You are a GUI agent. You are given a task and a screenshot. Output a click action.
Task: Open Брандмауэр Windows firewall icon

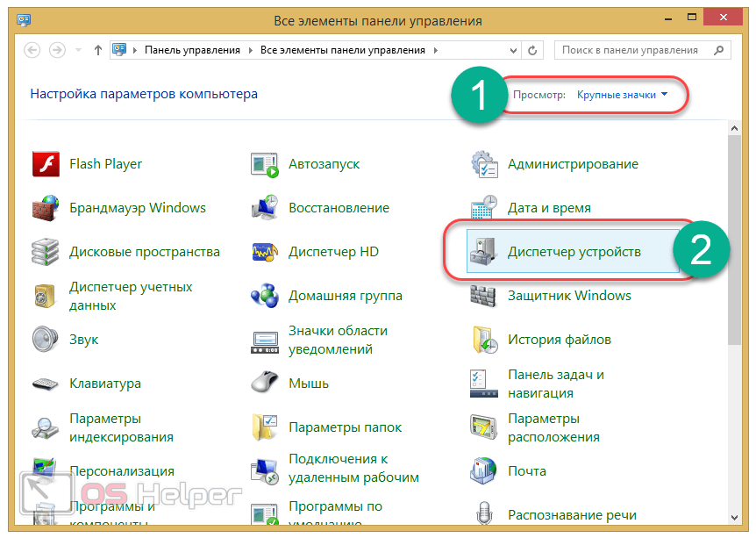pyautogui.click(x=46, y=208)
